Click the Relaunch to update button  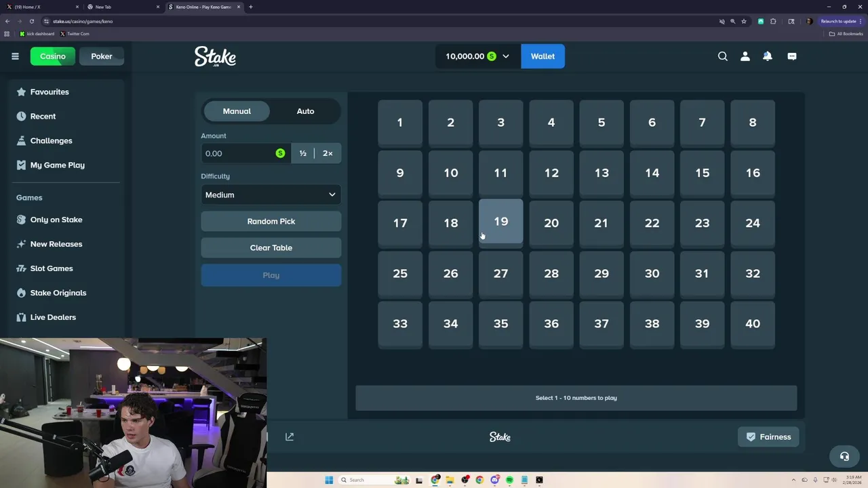[x=840, y=21]
